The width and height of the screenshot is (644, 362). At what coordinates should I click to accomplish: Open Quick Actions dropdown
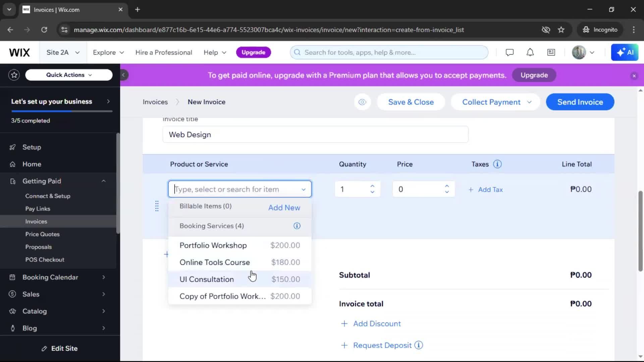(69, 75)
